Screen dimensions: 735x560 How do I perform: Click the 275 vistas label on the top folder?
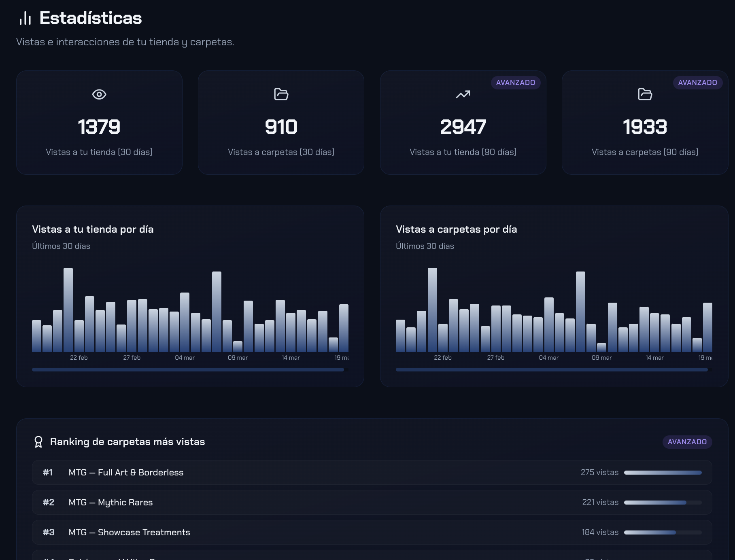pyautogui.click(x=599, y=472)
